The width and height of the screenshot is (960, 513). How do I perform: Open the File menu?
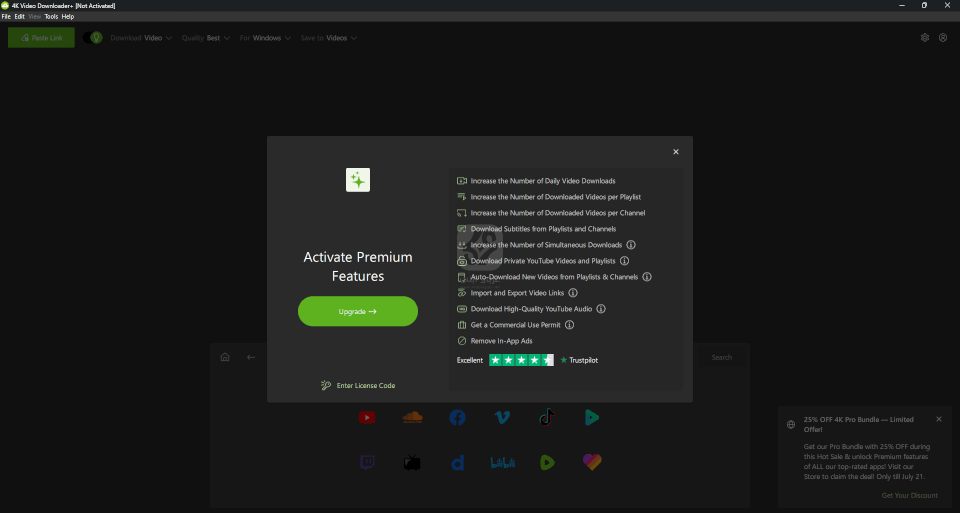[x=6, y=17]
